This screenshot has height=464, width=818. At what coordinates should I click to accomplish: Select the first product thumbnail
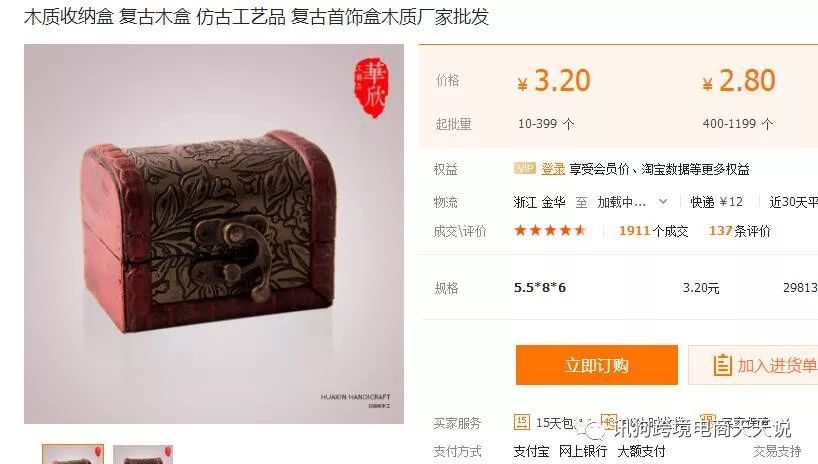click(x=73, y=454)
